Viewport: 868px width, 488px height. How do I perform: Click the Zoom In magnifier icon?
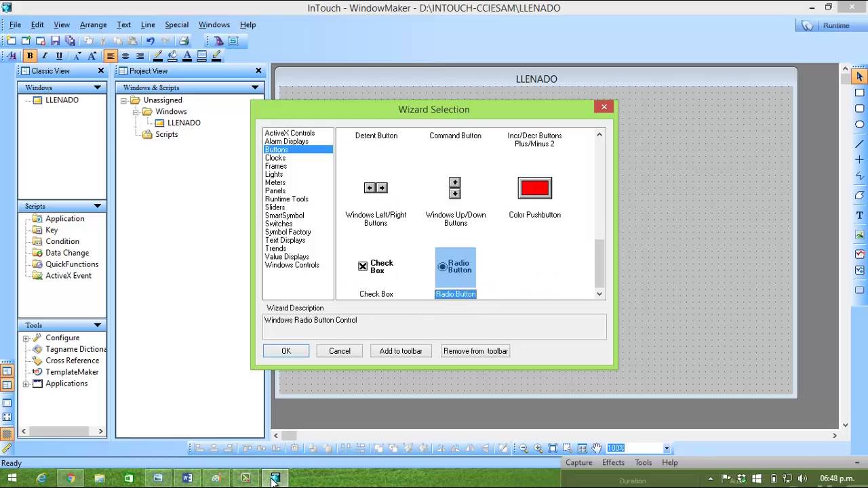538,448
